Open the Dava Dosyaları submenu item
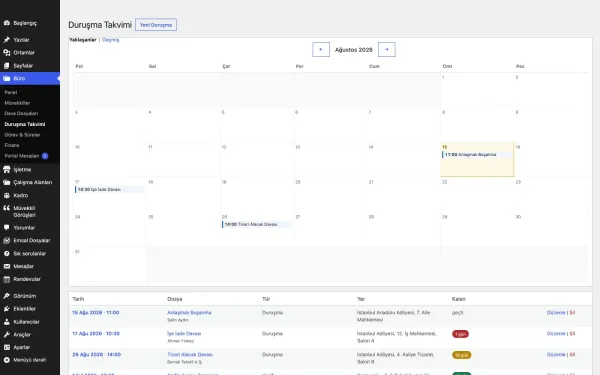The image size is (600, 375). (x=21, y=113)
